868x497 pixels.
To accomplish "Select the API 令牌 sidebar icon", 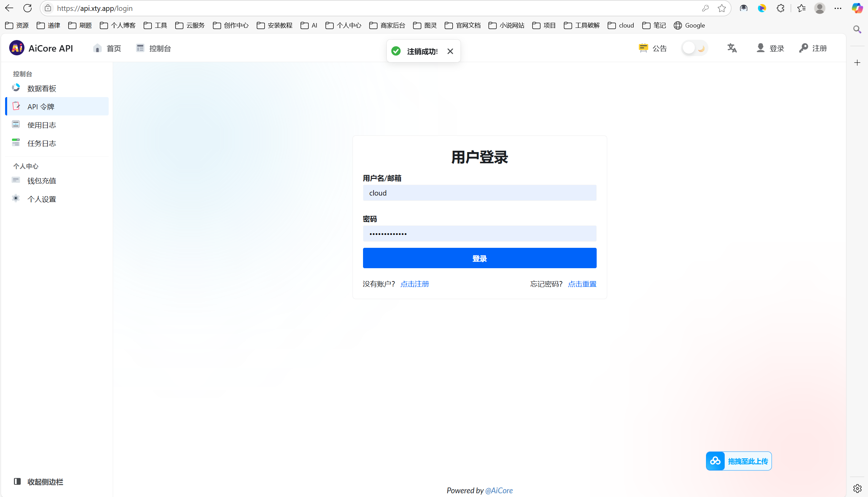I will point(16,106).
